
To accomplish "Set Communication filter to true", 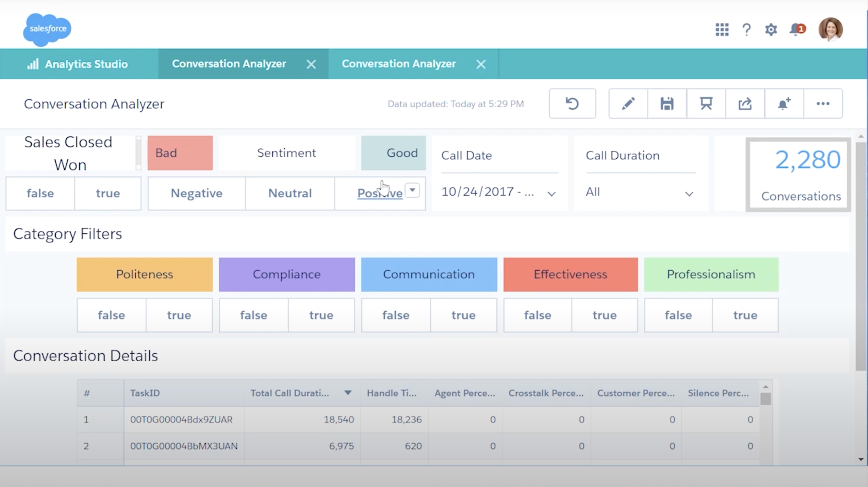I will tap(463, 315).
